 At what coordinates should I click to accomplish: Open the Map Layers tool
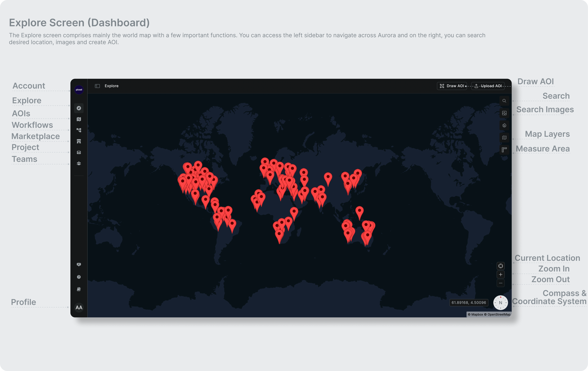(504, 138)
